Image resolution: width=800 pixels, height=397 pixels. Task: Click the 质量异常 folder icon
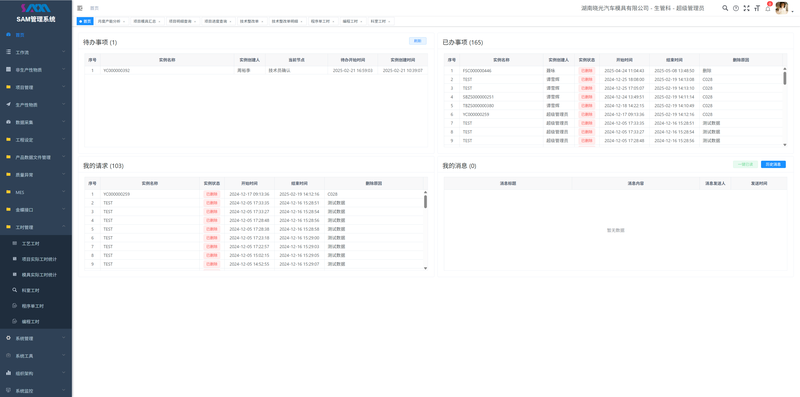pos(8,175)
